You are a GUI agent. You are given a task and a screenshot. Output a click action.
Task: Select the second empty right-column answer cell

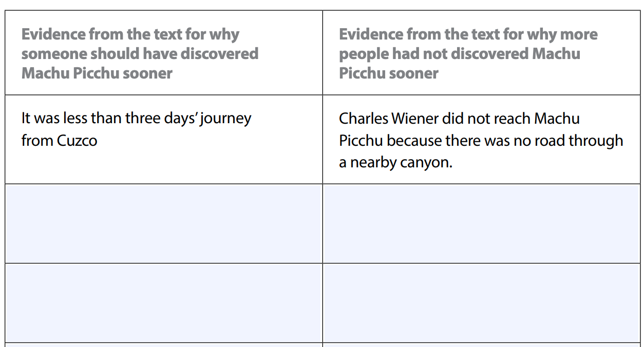tap(481, 303)
